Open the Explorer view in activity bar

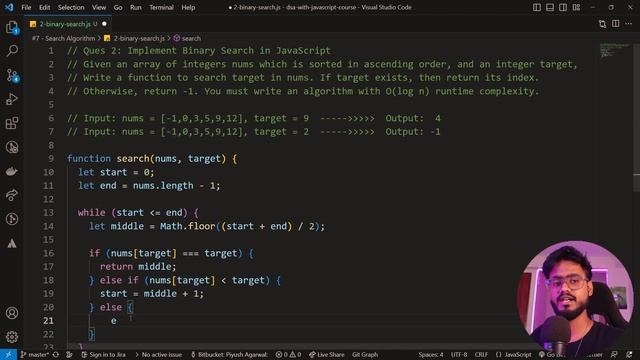tap(12, 28)
